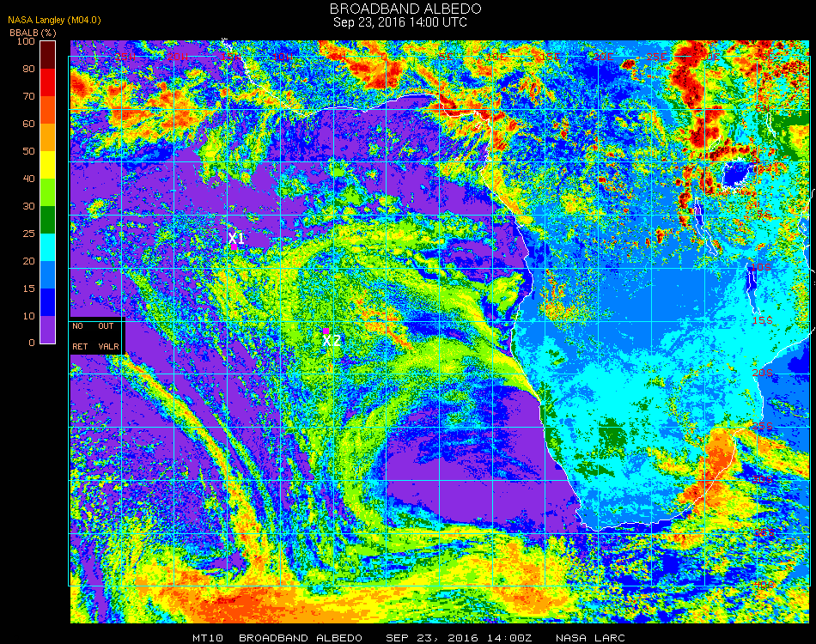The height and width of the screenshot is (644, 816).
Task: Click the 'NASA Langley (M04.0)' label
Action: tap(54, 21)
